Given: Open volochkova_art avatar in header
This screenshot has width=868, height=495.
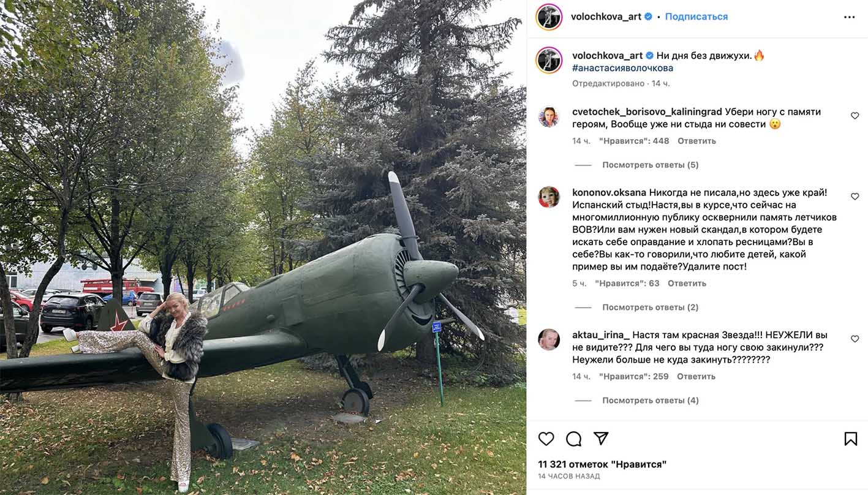Looking at the screenshot, I should click(x=549, y=17).
